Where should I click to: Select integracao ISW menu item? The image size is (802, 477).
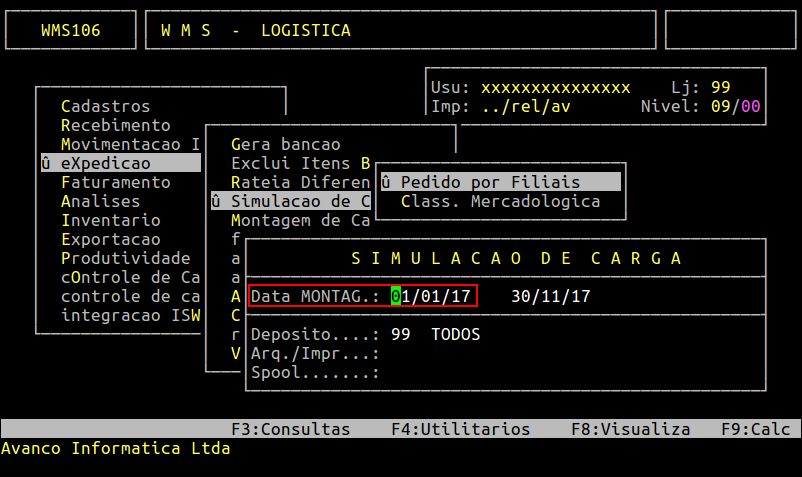[x=130, y=315]
